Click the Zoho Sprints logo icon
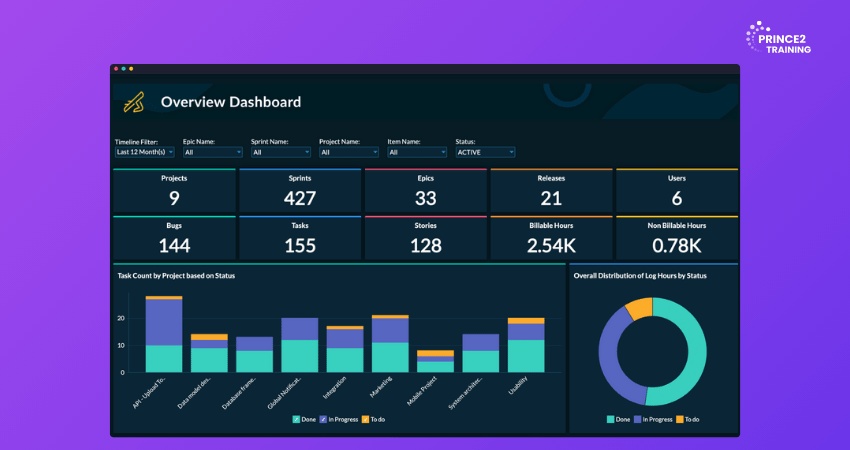The height and width of the screenshot is (450, 850). (x=133, y=102)
